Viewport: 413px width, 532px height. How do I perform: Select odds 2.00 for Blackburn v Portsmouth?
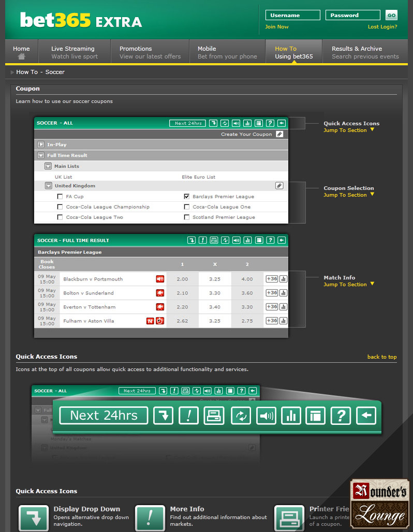point(182,279)
